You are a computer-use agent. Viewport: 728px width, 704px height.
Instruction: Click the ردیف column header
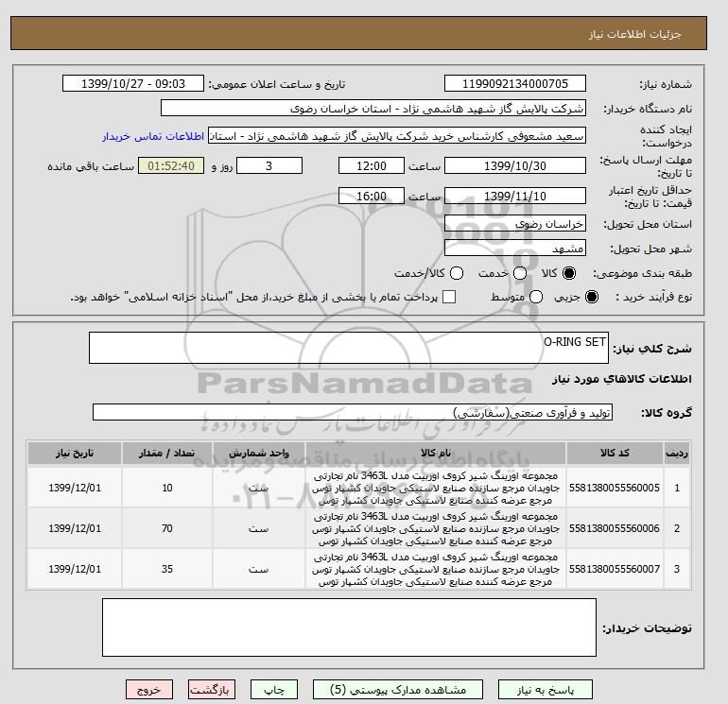click(x=676, y=453)
